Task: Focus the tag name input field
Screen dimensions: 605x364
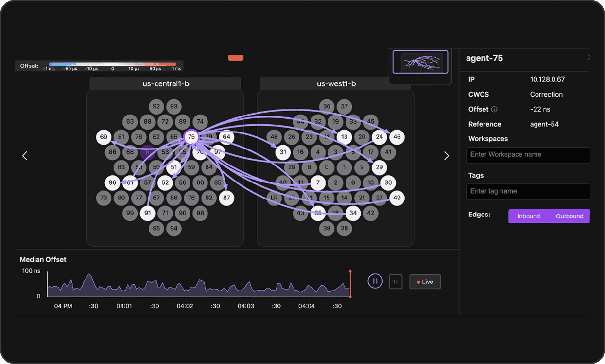Action: click(528, 191)
